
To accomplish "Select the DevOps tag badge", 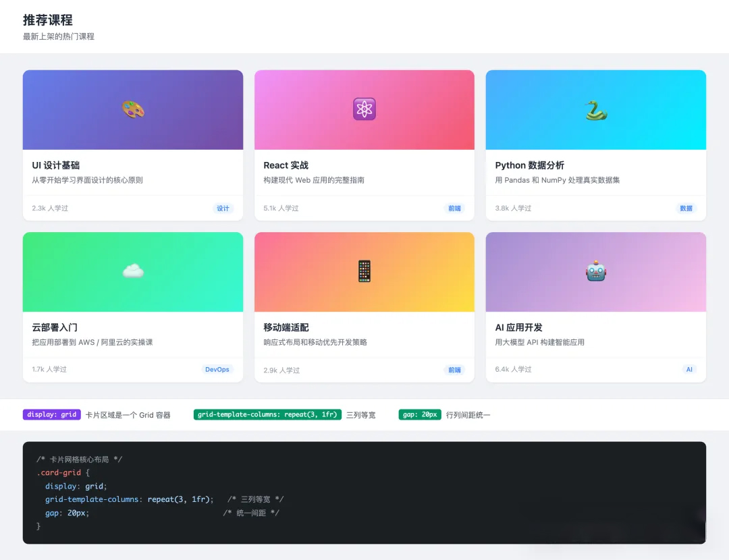I will pyautogui.click(x=217, y=370).
